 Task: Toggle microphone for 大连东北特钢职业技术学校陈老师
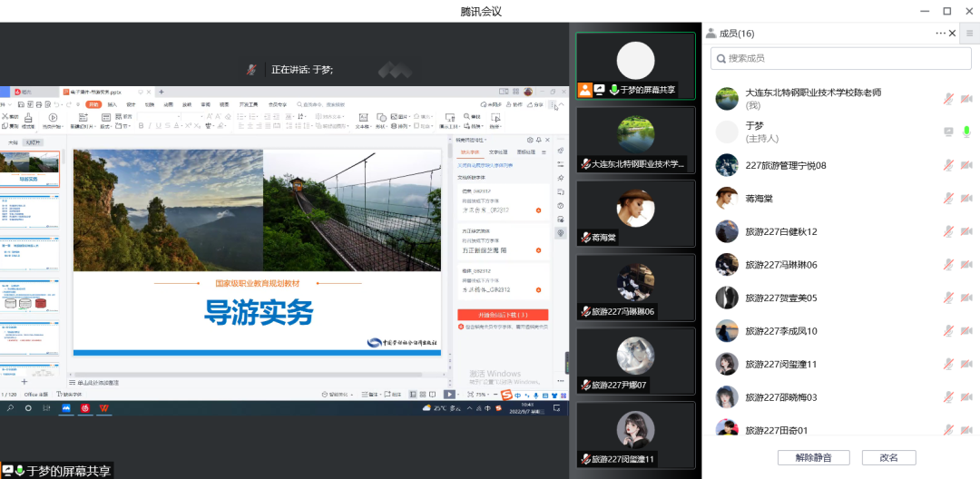point(948,99)
